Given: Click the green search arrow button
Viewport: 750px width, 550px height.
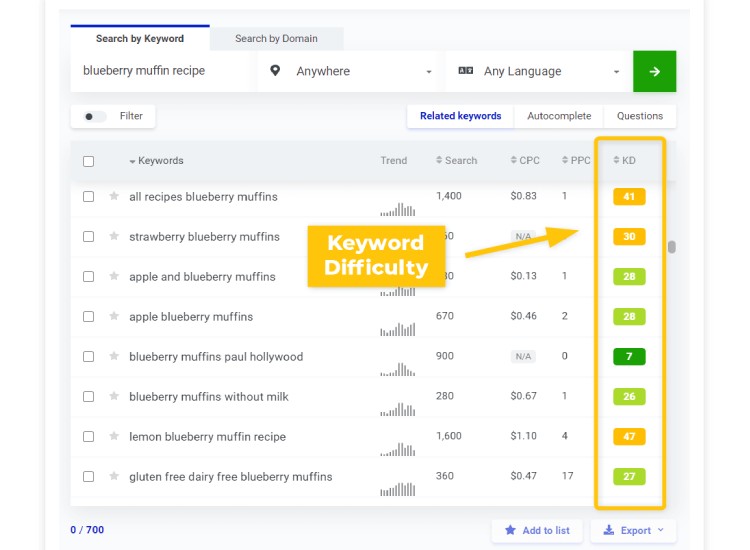Looking at the screenshot, I should click(655, 71).
